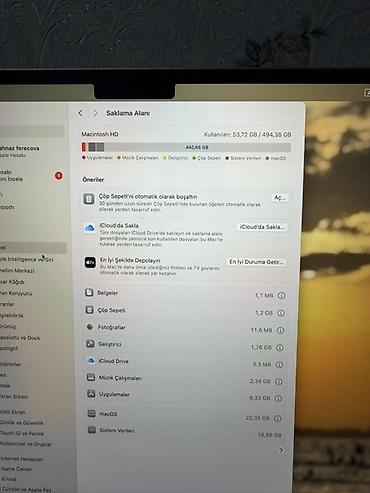Screen dimensions: 370x493
Task: Click the Uygulamalar row label
Action: (x=114, y=394)
